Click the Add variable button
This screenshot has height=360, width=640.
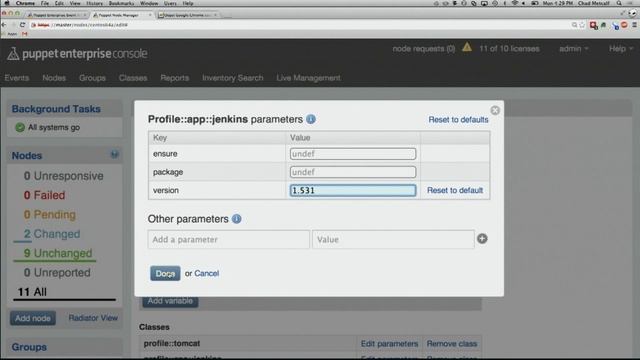click(170, 301)
